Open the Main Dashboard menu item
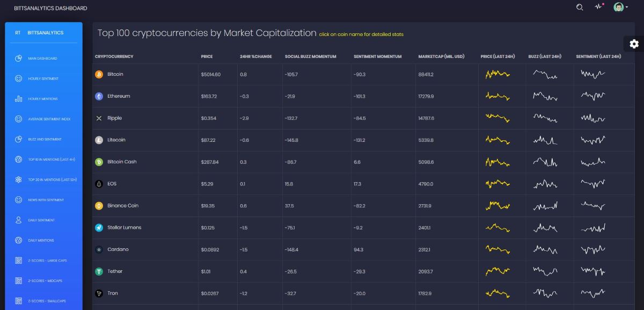 (43, 59)
